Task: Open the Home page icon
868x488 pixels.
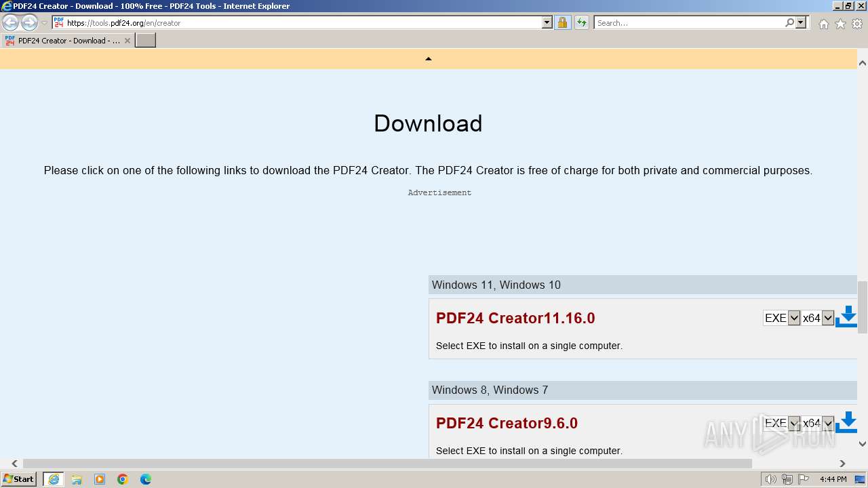Action: [x=823, y=24]
